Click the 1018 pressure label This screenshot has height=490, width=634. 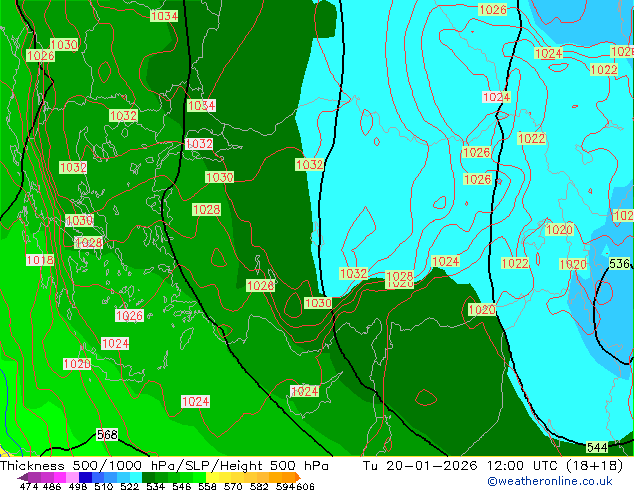[x=40, y=260]
